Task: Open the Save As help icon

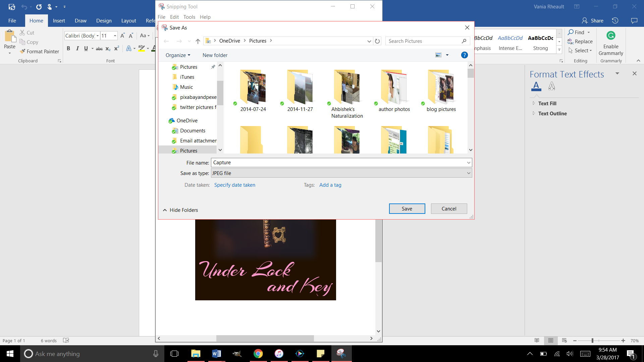Action: [464, 55]
